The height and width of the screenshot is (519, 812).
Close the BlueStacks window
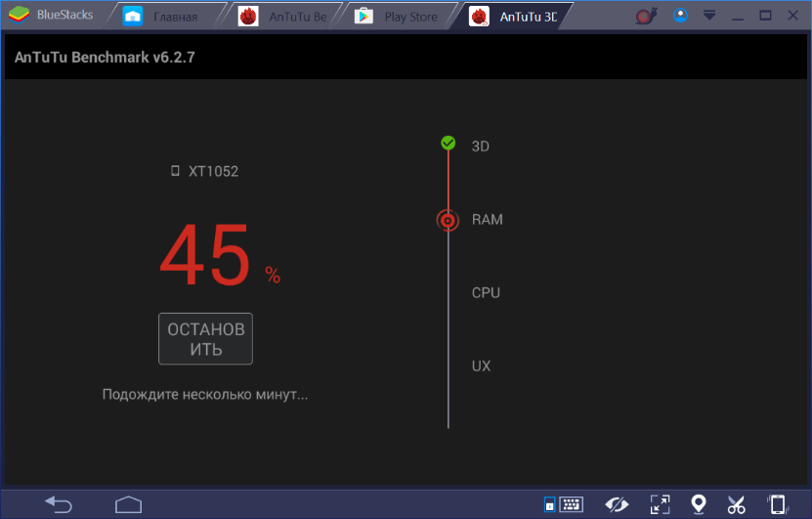point(792,16)
